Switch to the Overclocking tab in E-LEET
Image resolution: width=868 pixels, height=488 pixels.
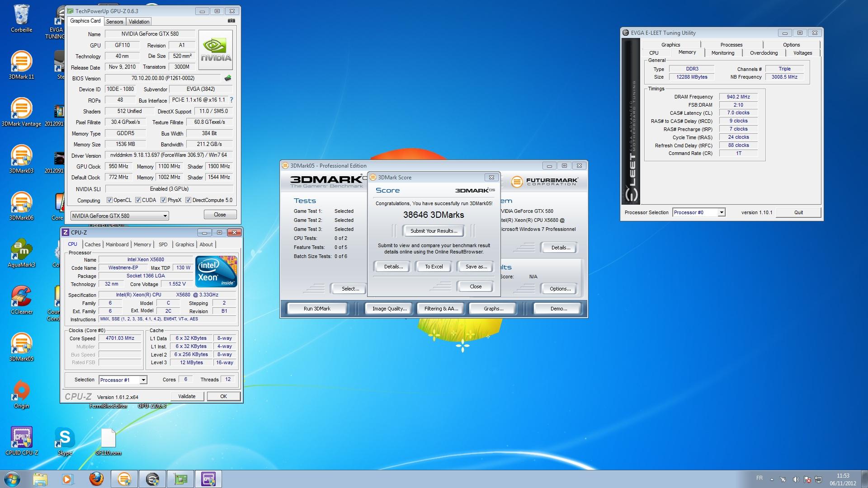(x=764, y=53)
